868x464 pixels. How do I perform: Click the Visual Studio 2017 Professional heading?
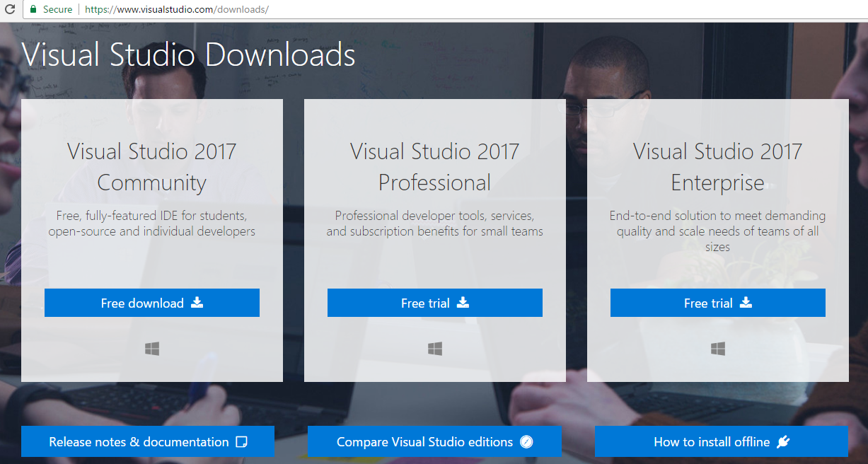point(435,167)
